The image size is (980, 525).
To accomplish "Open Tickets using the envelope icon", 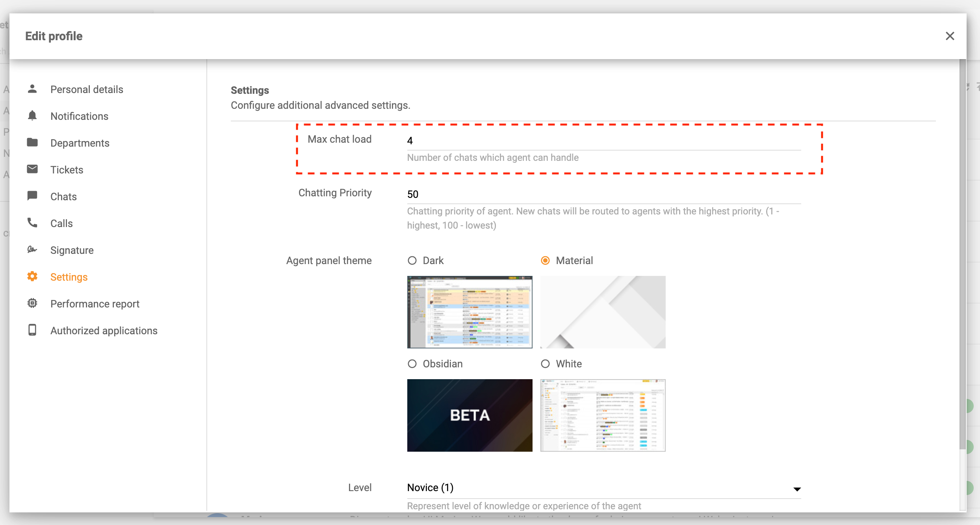I will [32, 169].
